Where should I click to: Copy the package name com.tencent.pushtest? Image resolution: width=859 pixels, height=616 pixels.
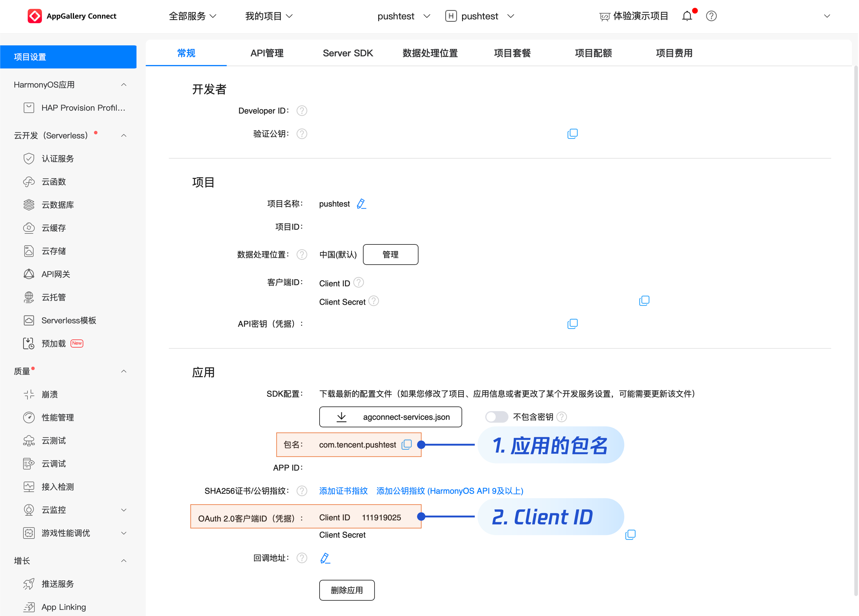point(406,445)
